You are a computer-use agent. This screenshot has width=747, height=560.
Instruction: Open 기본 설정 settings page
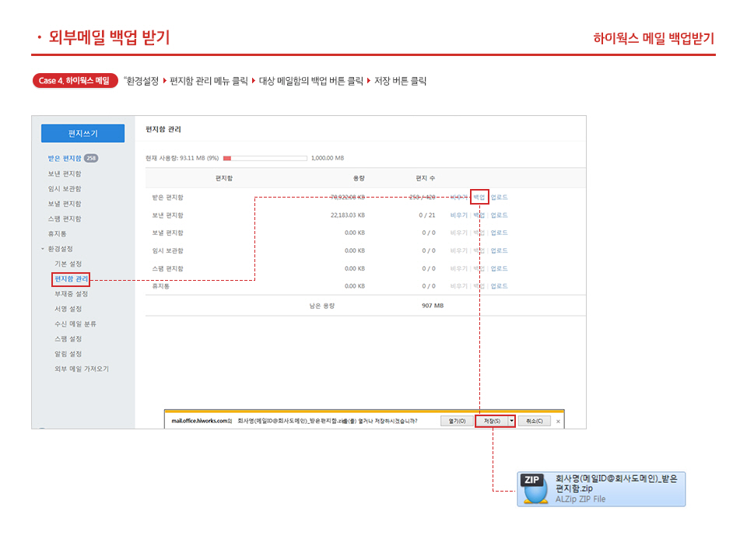coord(68,264)
